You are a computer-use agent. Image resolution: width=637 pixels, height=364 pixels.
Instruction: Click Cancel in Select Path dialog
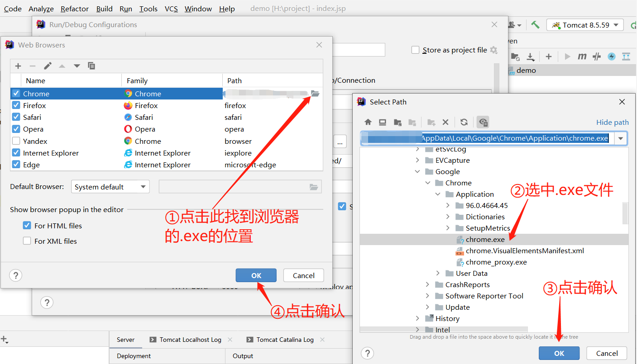click(607, 353)
